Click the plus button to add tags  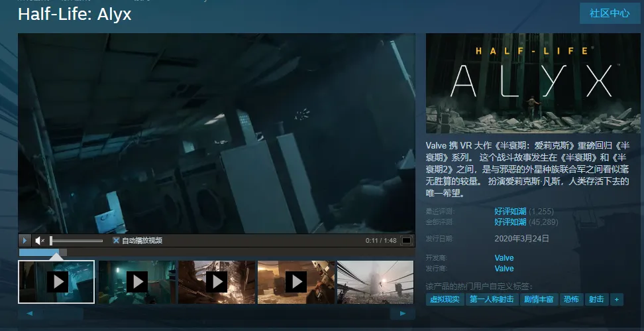coord(616,299)
